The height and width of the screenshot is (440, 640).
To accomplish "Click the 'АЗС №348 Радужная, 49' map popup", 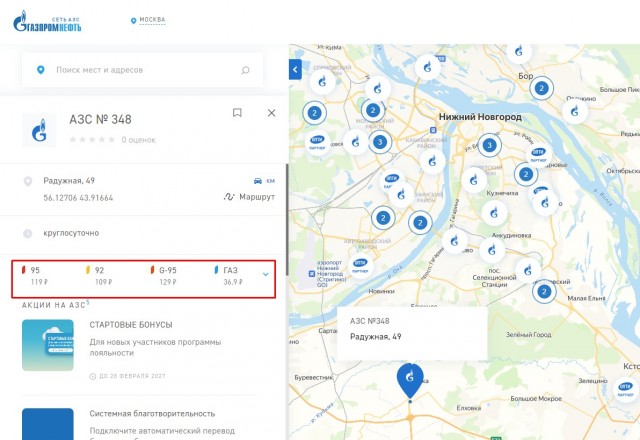I will pyautogui.click(x=412, y=333).
